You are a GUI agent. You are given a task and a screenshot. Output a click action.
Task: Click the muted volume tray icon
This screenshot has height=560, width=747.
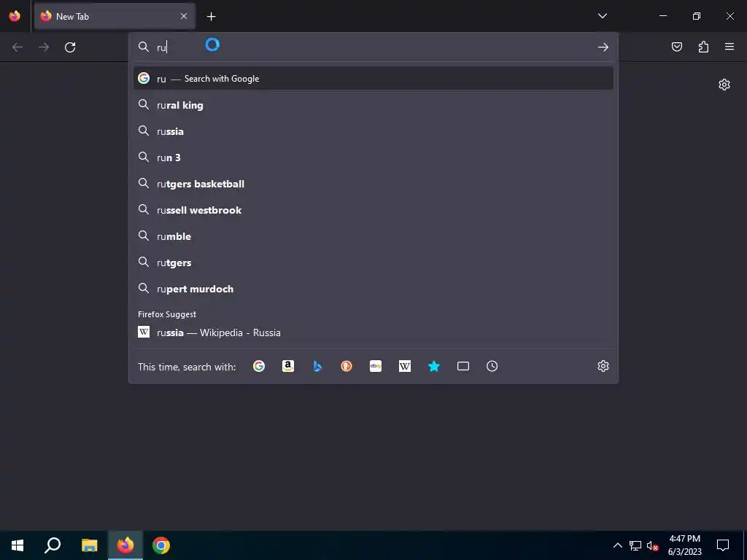click(x=652, y=545)
